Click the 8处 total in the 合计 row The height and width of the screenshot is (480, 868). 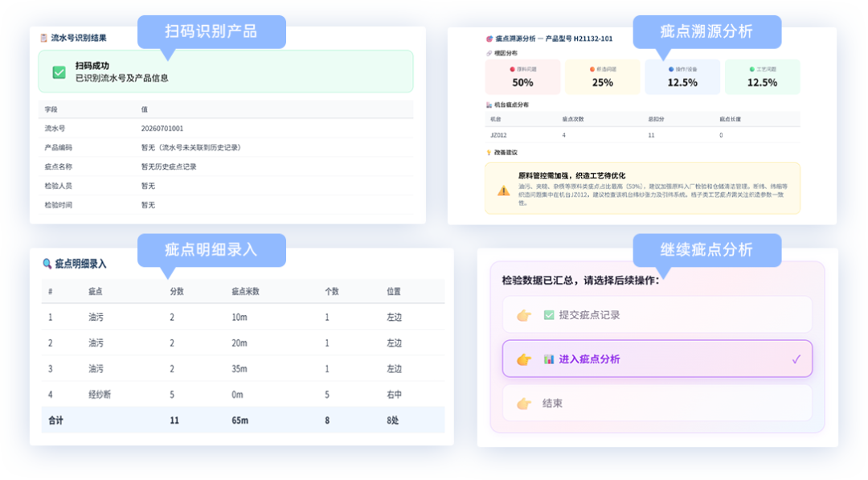tap(392, 421)
